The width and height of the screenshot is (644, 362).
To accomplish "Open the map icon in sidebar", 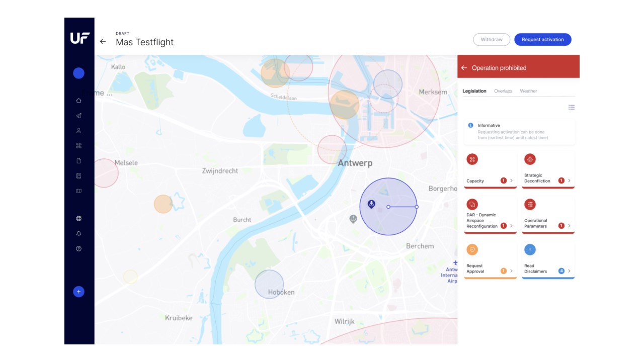I will (78, 191).
